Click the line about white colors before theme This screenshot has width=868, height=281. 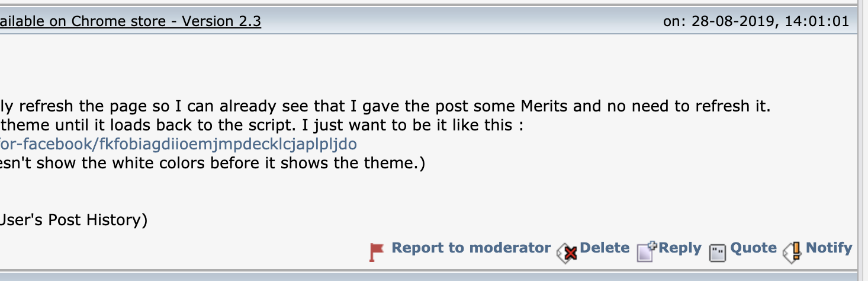(x=213, y=163)
